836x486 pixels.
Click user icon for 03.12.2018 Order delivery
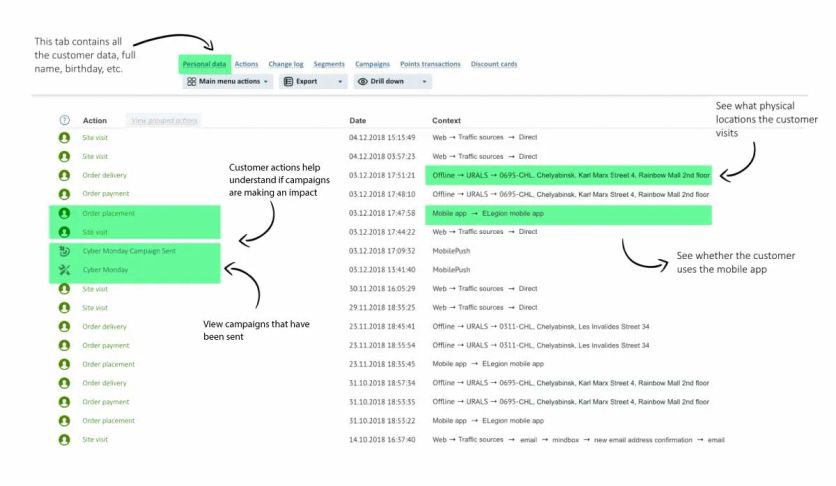(65, 175)
